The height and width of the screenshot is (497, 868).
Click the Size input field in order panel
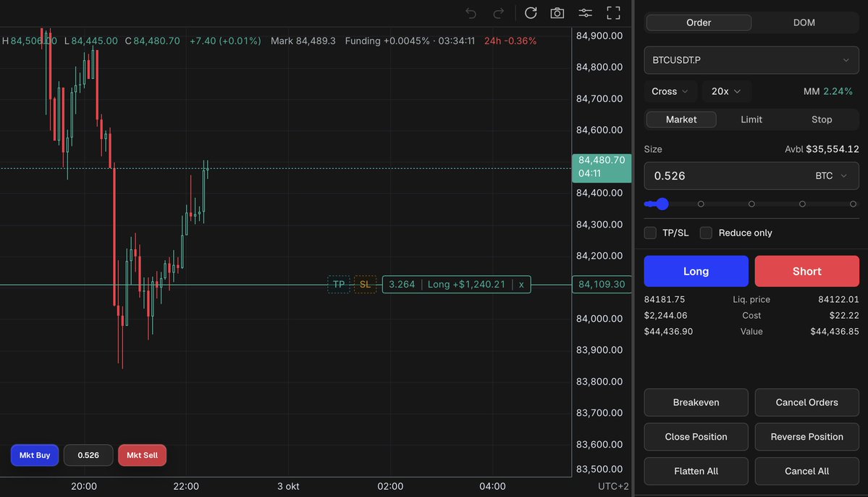751,175
